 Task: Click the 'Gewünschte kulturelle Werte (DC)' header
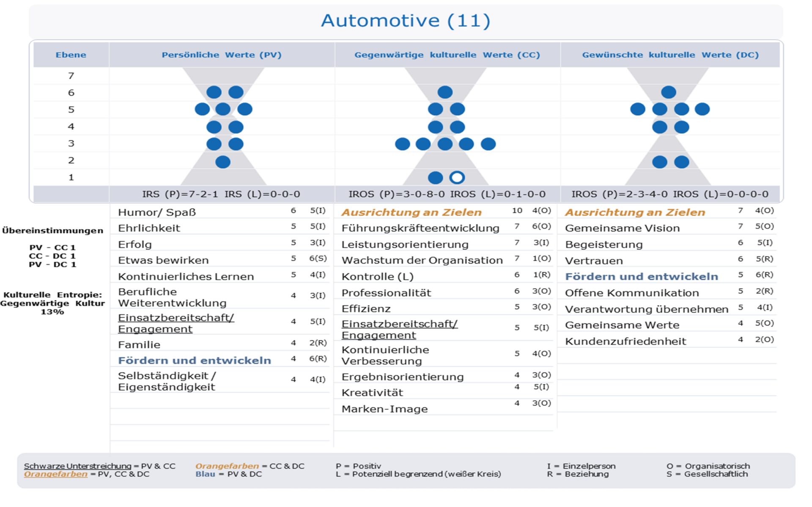coord(670,55)
